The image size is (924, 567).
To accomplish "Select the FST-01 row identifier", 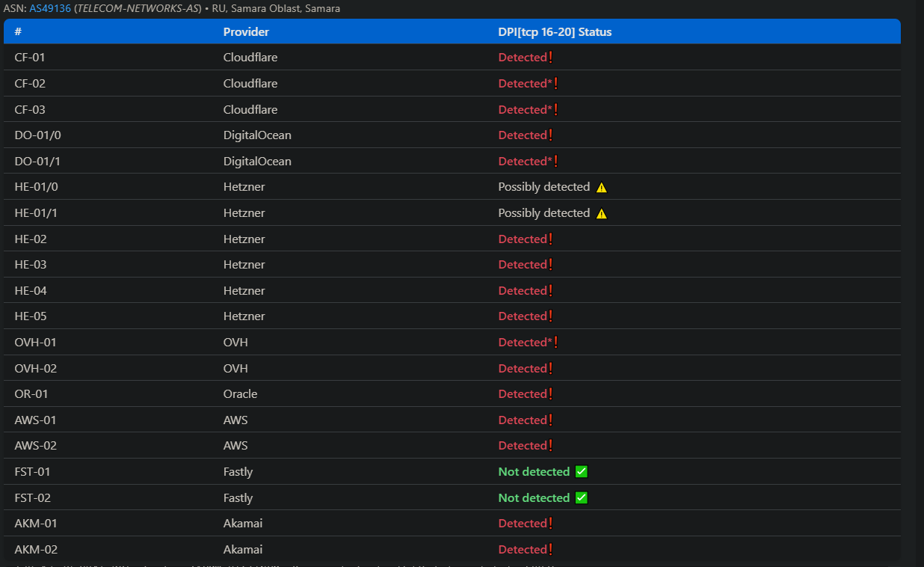I will (x=32, y=472).
